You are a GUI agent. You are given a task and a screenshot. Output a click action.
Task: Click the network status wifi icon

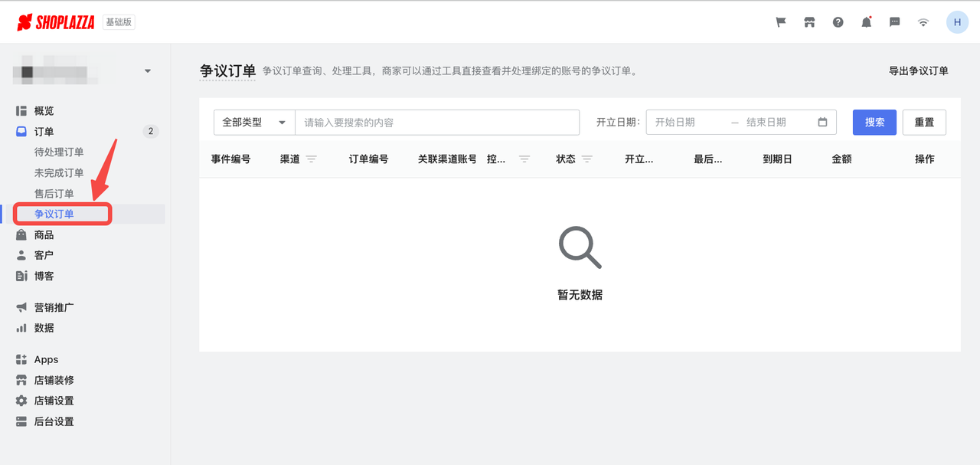click(x=923, y=21)
